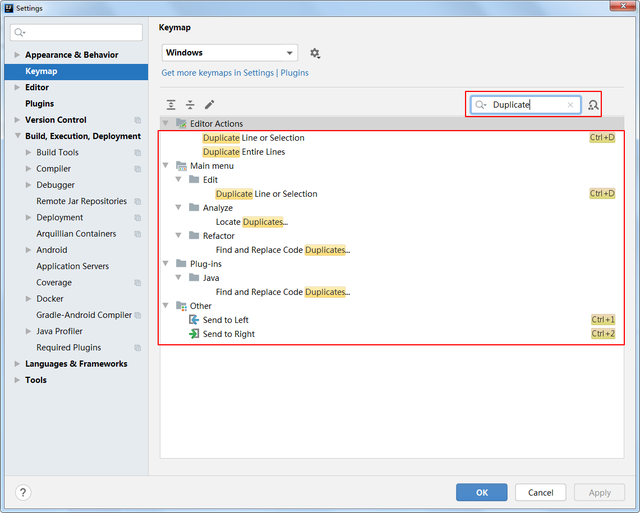Focus the settings sidebar search field
The width and height of the screenshot is (640, 513).
tap(76, 32)
